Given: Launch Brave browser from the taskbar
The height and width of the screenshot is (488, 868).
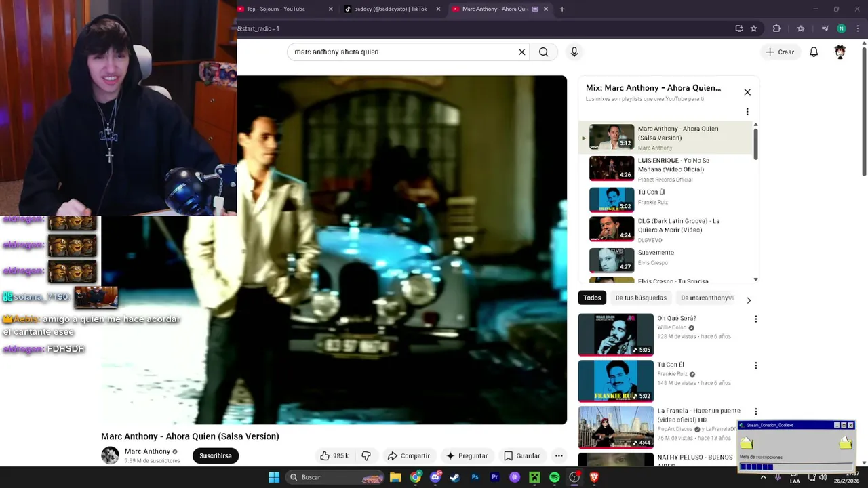Looking at the screenshot, I should pyautogui.click(x=594, y=477).
